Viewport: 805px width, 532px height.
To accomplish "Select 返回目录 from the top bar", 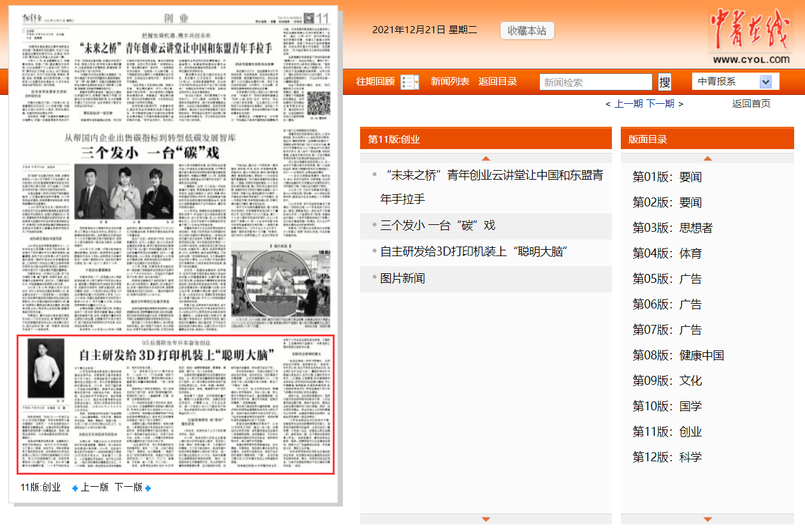I will (x=498, y=82).
